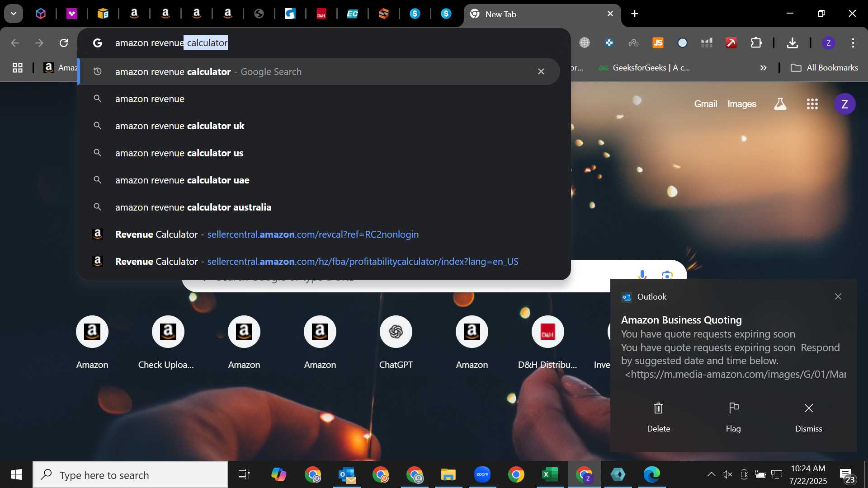Image resolution: width=868 pixels, height=488 pixels.
Task: Open Excel from taskbar
Action: click(x=550, y=474)
